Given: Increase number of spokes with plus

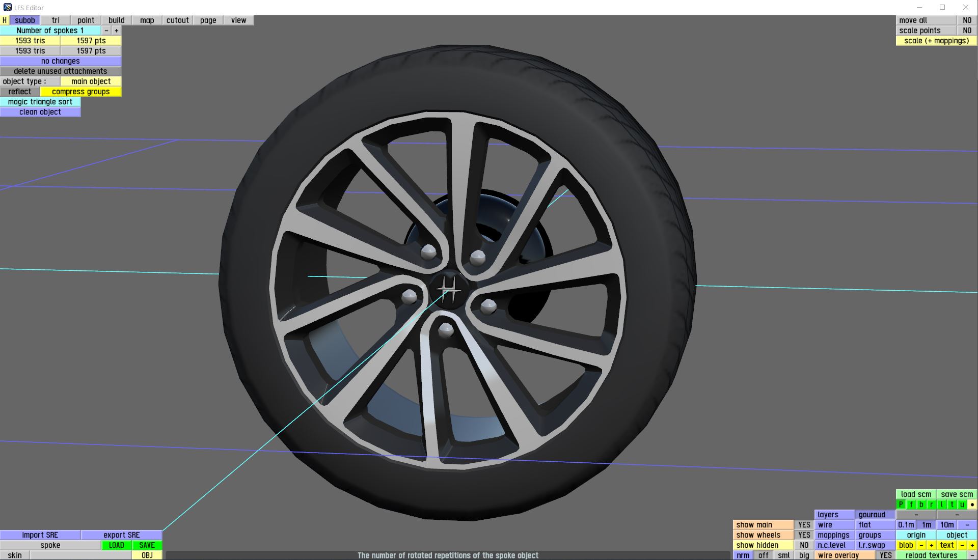Looking at the screenshot, I should click(x=117, y=31).
